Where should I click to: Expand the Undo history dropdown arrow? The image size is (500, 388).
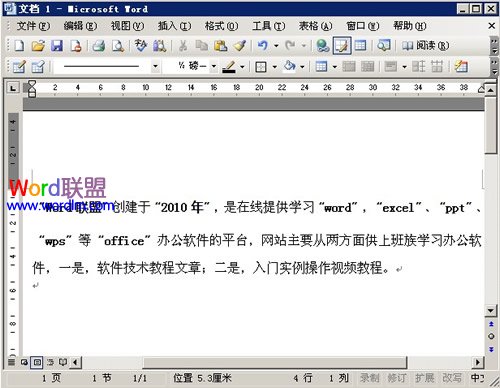[276, 46]
